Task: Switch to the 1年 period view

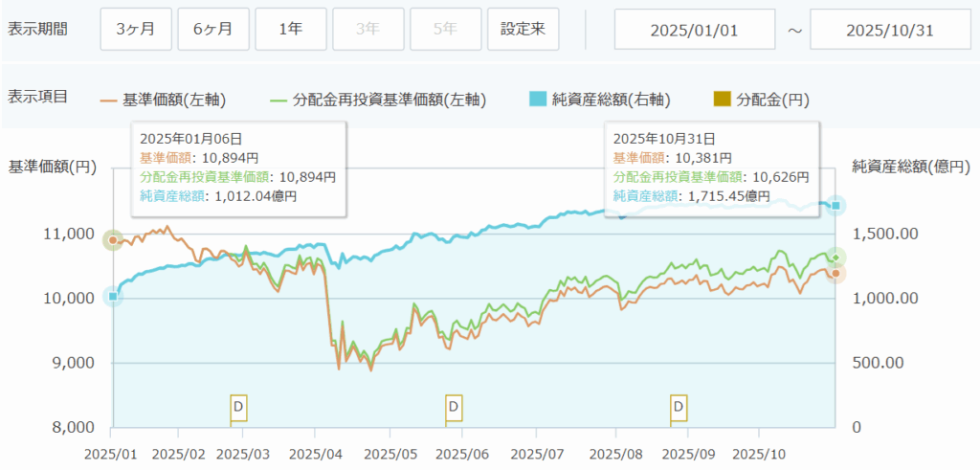Action: coord(291,29)
